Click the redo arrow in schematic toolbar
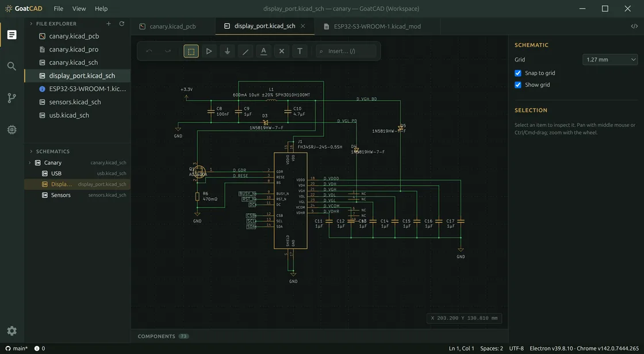 167,51
